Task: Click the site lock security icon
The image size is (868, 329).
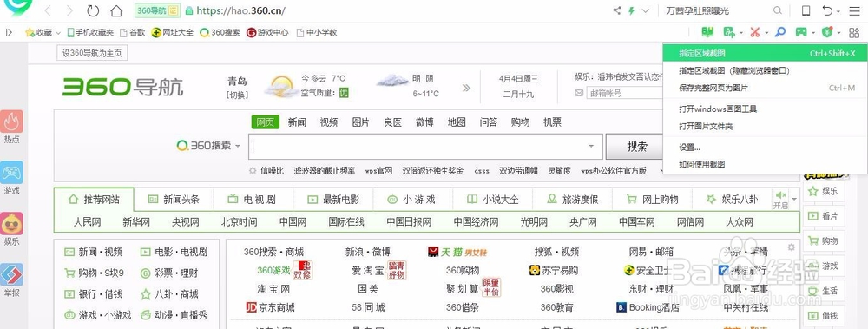Action: [x=189, y=10]
